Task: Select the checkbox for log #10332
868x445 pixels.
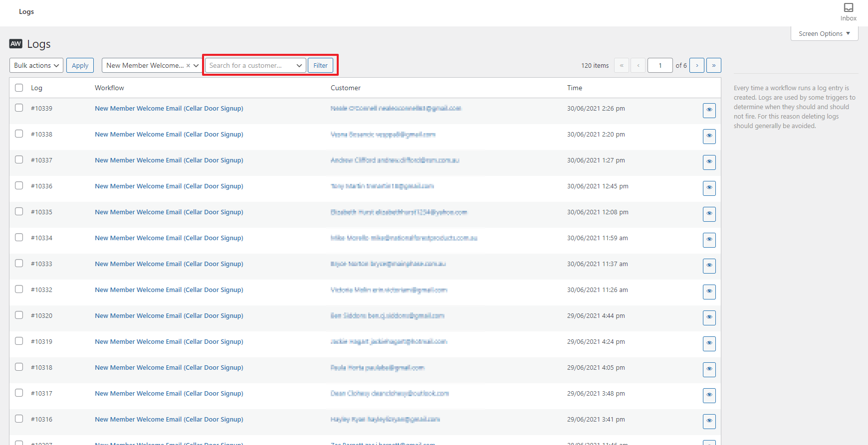Action: (x=19, y=289)
